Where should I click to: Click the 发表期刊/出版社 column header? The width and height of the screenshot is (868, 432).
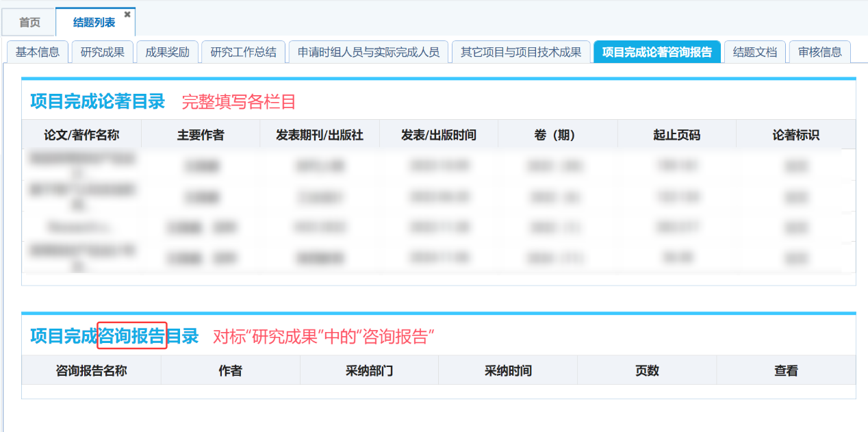click(320, 135)
